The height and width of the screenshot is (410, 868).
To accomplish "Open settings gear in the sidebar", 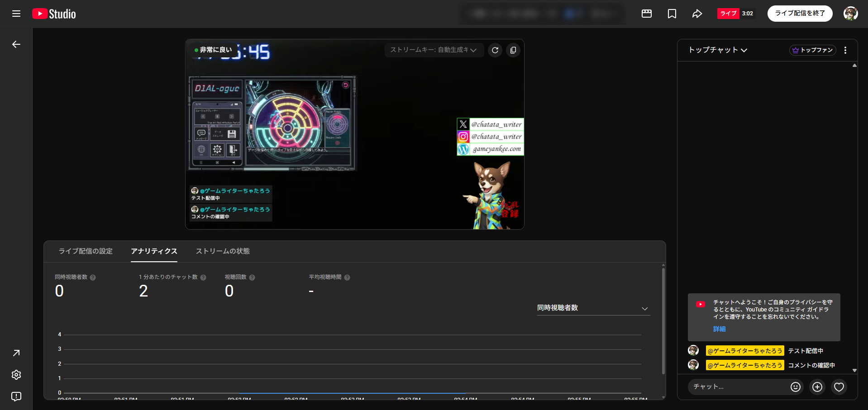I will coord(16,375).
